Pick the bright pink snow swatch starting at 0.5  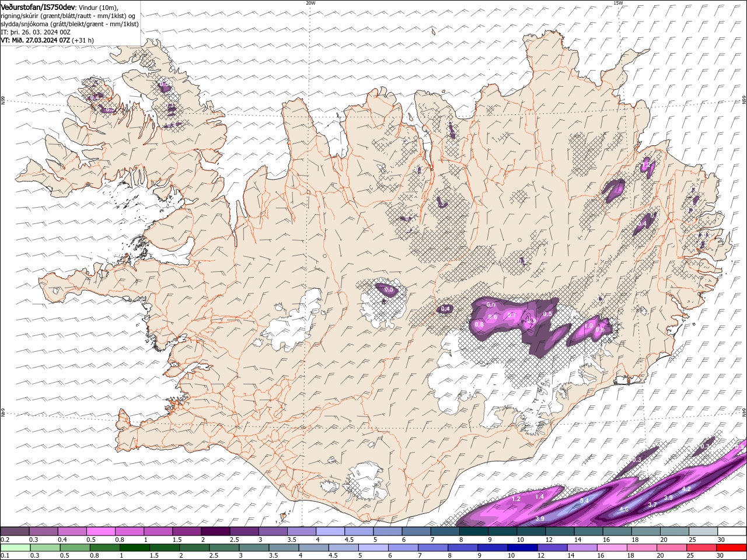point(100,531)
